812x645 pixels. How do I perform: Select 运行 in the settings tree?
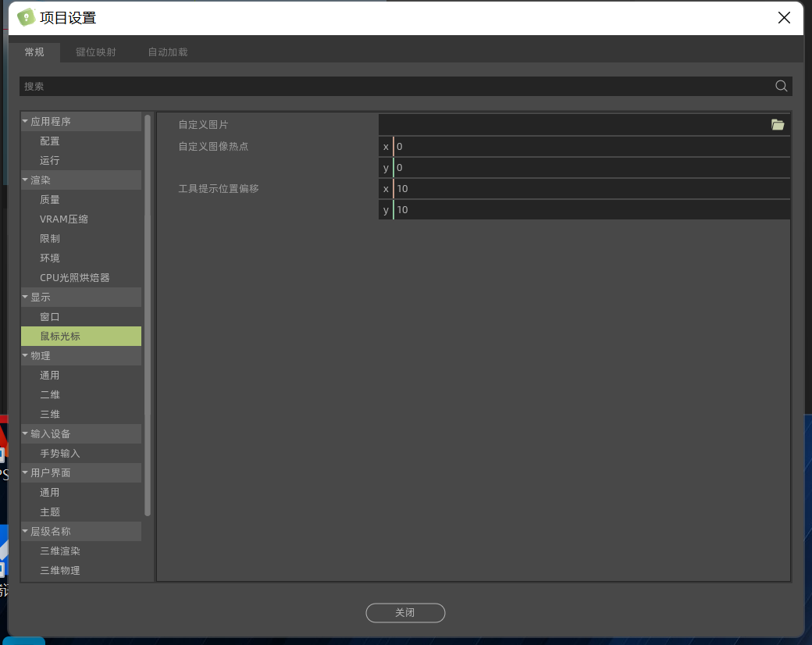click(x=80, y=161)
